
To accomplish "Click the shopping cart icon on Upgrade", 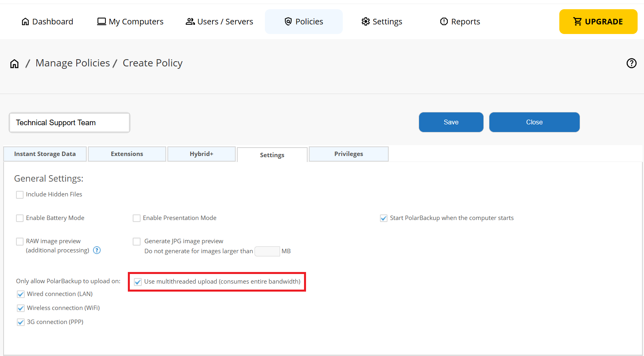I will click(x=577, y=22).
